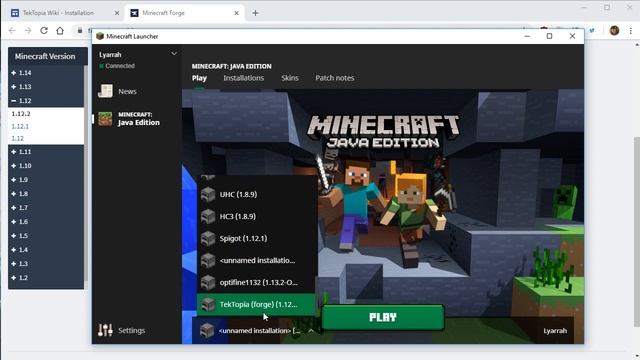This screenshot has height=360, width=640.
Task: Switch to the Skins tab
Action: point(290,78)
